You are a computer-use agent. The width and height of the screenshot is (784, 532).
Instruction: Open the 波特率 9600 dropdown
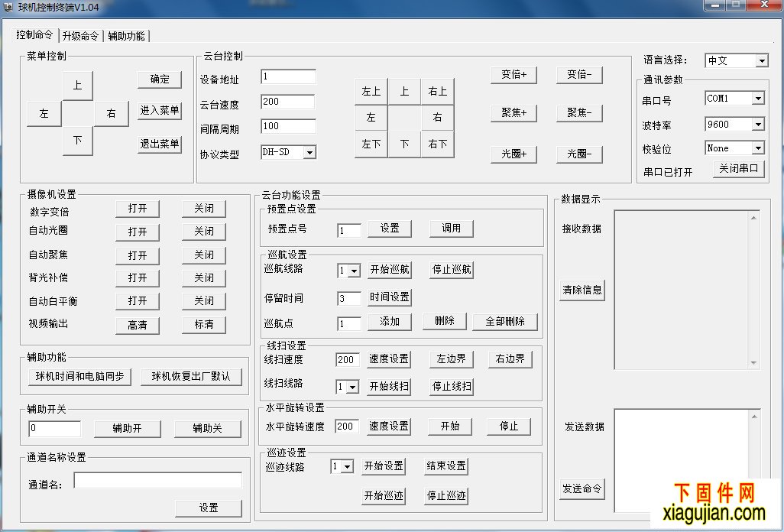pyautogui.click(x=758, y=124)
